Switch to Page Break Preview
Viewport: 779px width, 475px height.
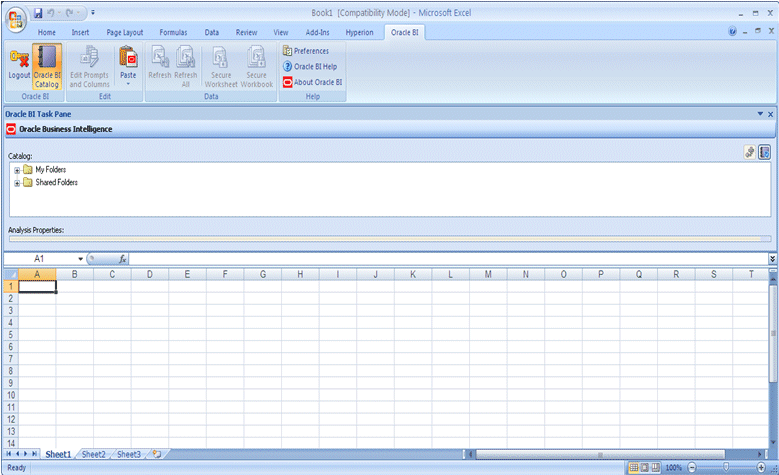pos(655,468)
